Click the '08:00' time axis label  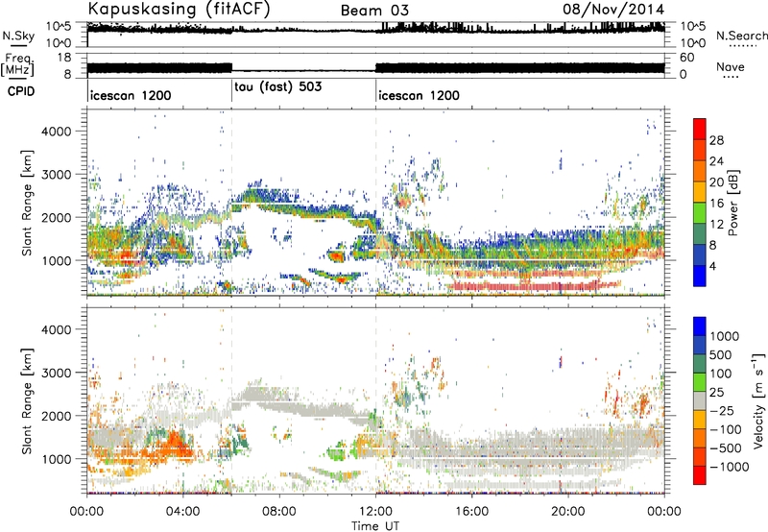pos(279,512)
